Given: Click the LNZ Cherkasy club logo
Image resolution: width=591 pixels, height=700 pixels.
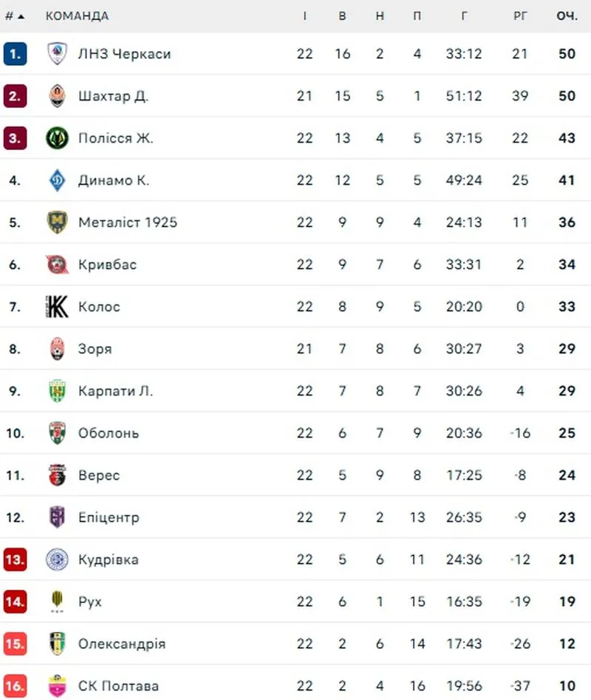Looking at the screenshot, I should [x=57, y=54].
